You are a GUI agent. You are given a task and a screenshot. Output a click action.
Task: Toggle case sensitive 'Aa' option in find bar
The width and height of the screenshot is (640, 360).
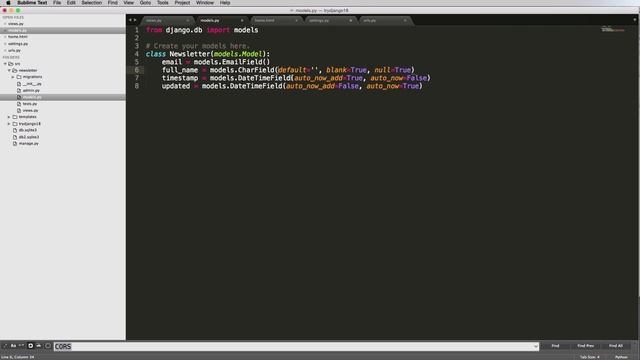coord(13,346)
